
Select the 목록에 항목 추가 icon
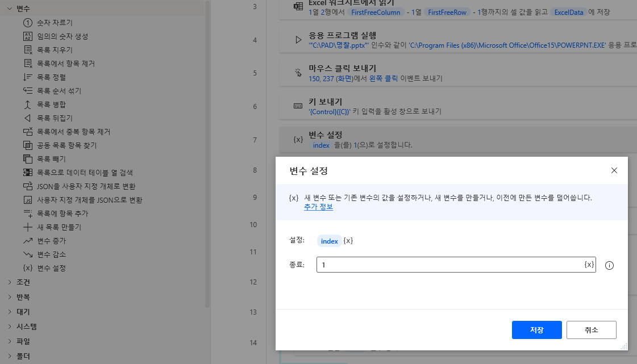(28, 214)
